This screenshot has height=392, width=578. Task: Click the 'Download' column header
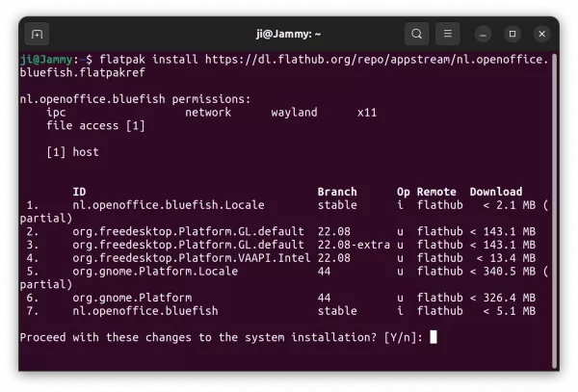pos(496,192)
